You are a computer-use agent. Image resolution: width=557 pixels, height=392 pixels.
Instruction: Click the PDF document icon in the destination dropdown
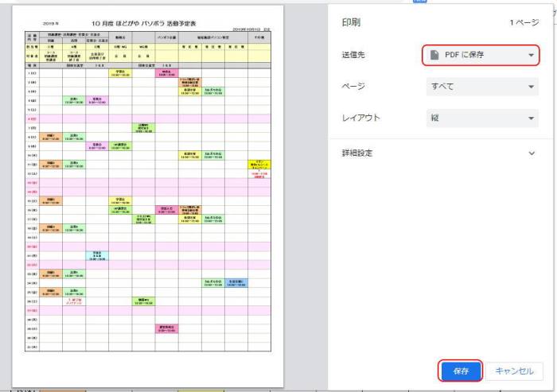(434, 55)
